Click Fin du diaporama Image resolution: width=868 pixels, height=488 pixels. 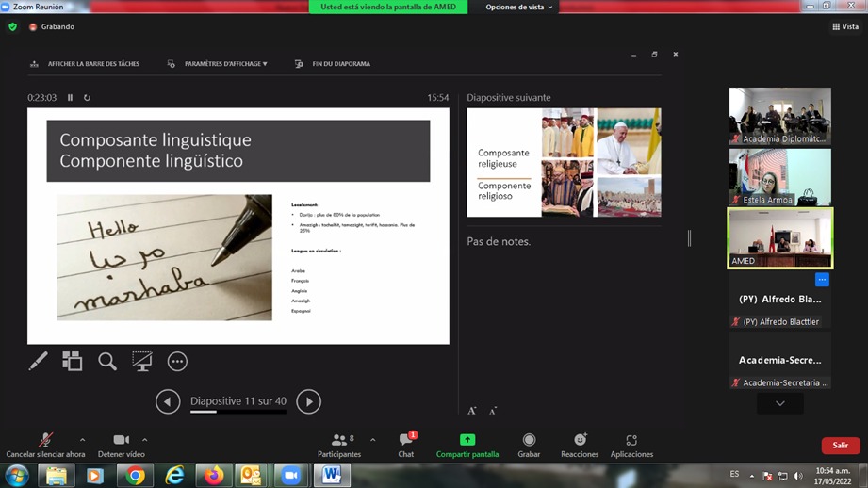coord(334,64)
